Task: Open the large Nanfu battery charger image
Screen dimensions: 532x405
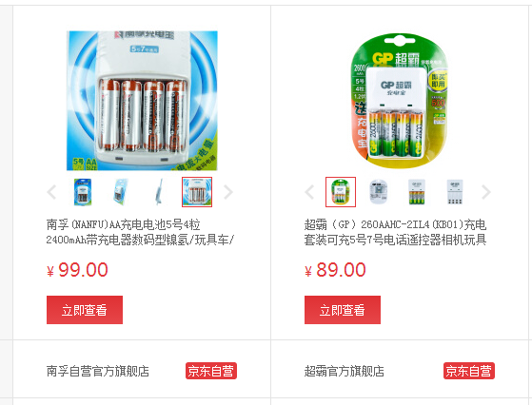Action: pyautogui.click(x=142, y=101)
